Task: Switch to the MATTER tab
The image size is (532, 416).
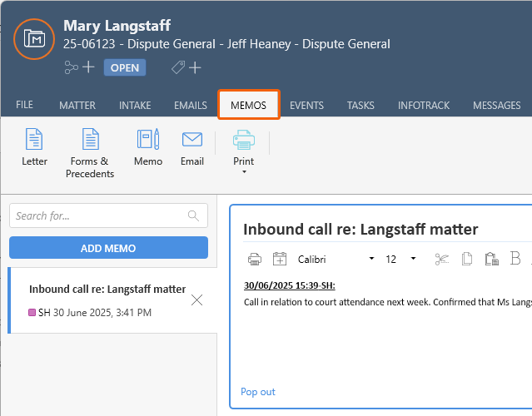Action: click(77, 105)
